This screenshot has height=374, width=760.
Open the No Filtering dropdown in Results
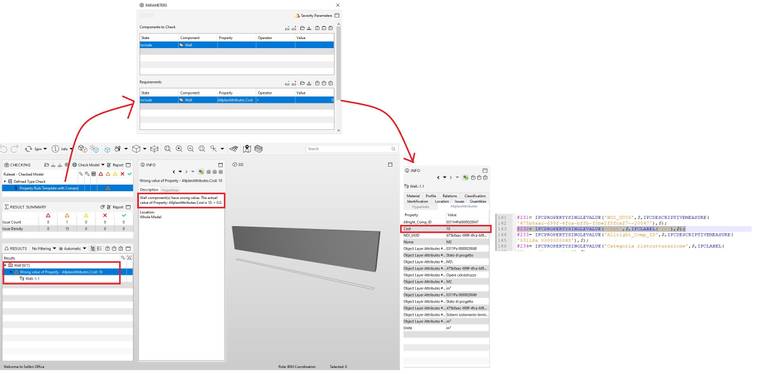43,249
